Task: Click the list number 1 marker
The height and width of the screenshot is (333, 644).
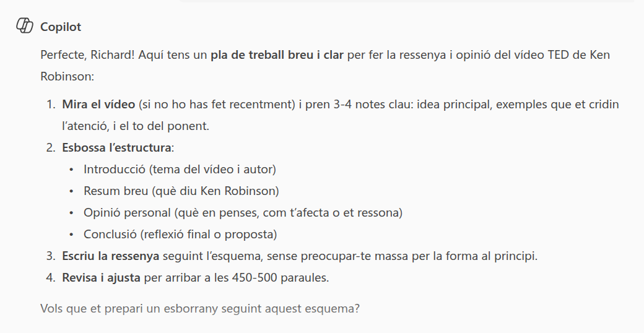Action: point(51,104)
